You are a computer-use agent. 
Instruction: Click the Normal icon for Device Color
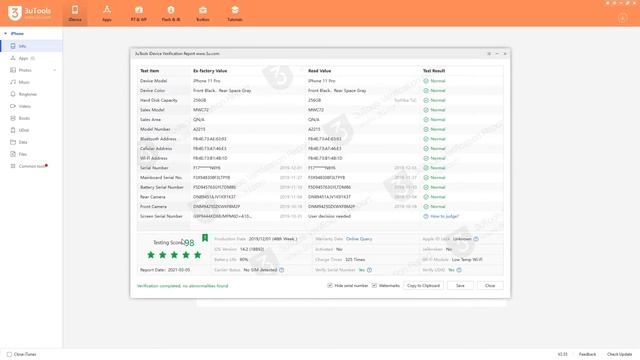pyautogui.click(x=426, y=91)
